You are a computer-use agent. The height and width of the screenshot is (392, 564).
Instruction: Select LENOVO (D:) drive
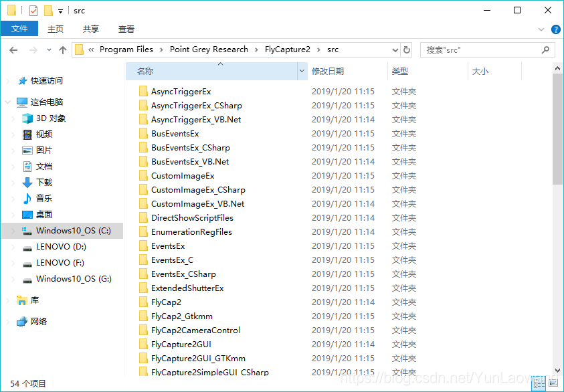(x=62, y=247)
